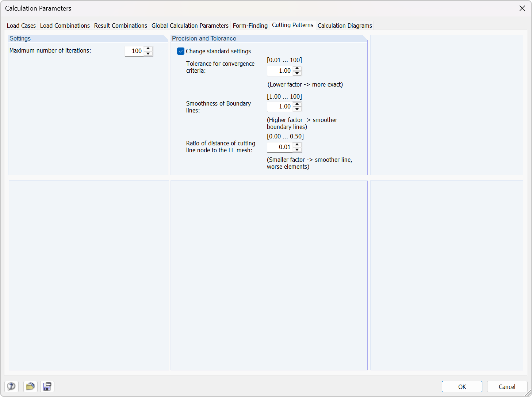Viewport: 532px width, 397px height.
Task: Click the Smoothness of Boundary lines field
Action: pyautogui.click(x=280, y=106)
